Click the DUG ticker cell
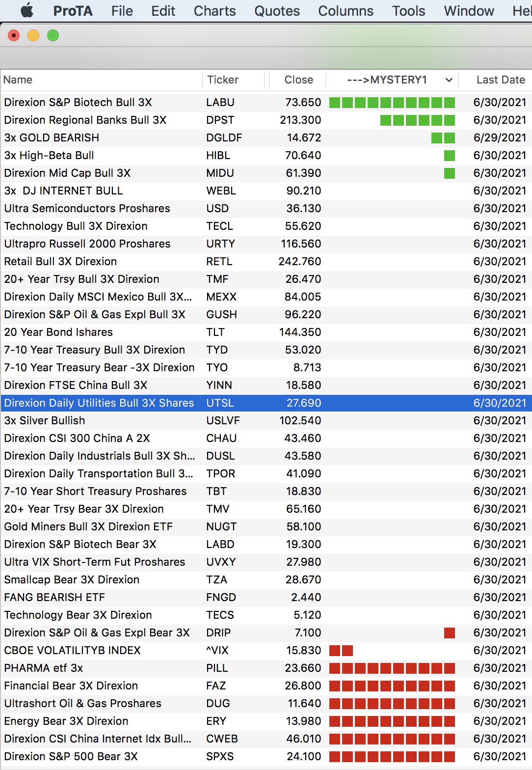This screenshot has width=532, height=770. (x=218, y=703)
